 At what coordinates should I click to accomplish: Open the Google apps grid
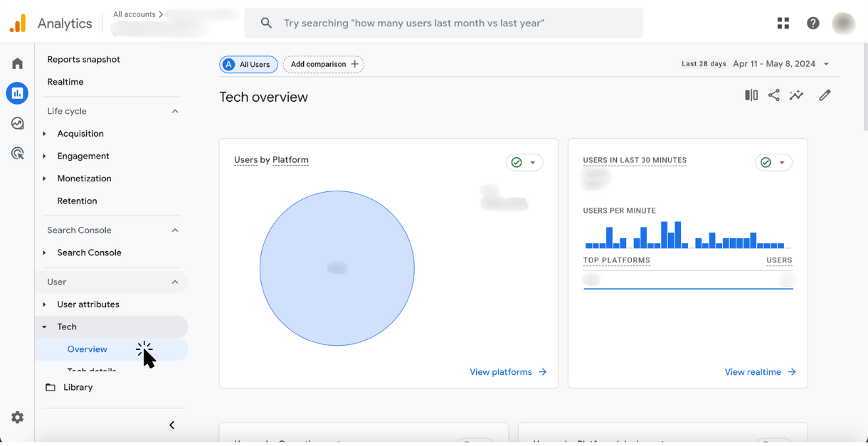click(x=783, y=23)
